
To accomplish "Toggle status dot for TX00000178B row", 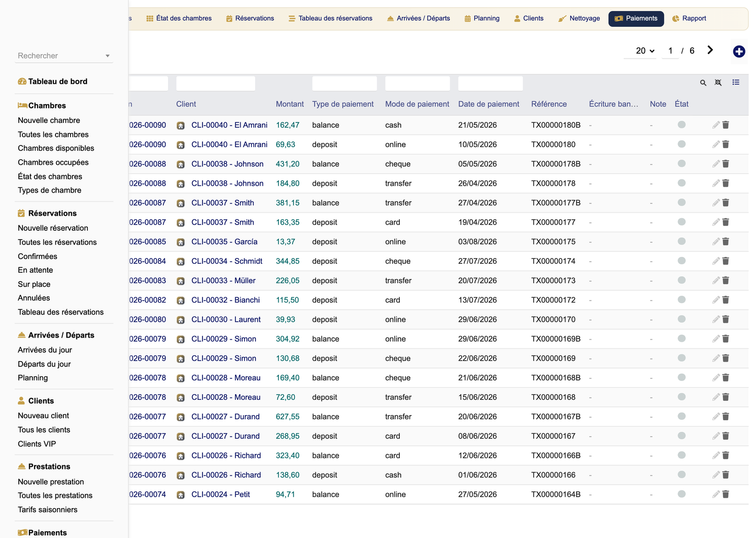I will click(x=681, y=163).
